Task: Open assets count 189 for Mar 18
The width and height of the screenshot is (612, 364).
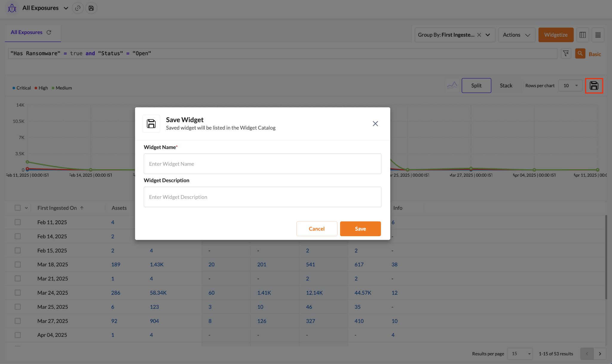Action: point(116,265)
